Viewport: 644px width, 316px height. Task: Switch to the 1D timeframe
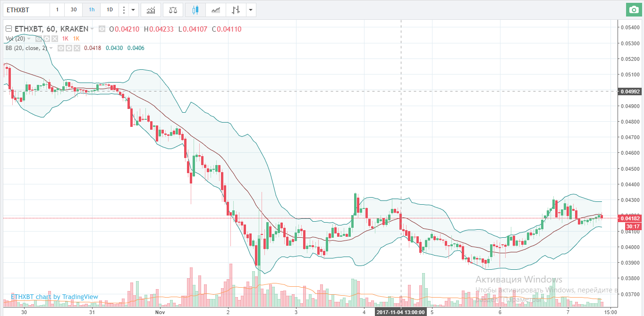pos(110,9)
